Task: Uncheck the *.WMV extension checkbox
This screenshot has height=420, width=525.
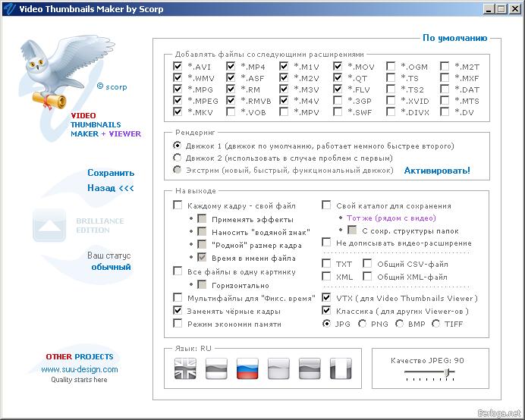Action: click(178, 77)
